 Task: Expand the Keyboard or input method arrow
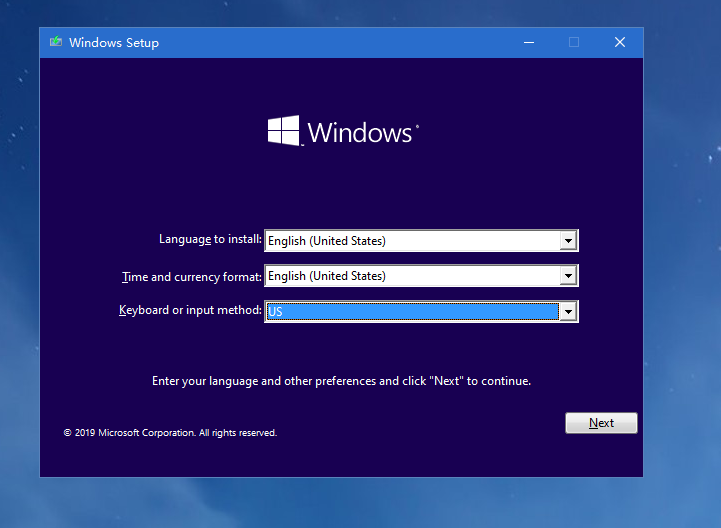(568, 312)
